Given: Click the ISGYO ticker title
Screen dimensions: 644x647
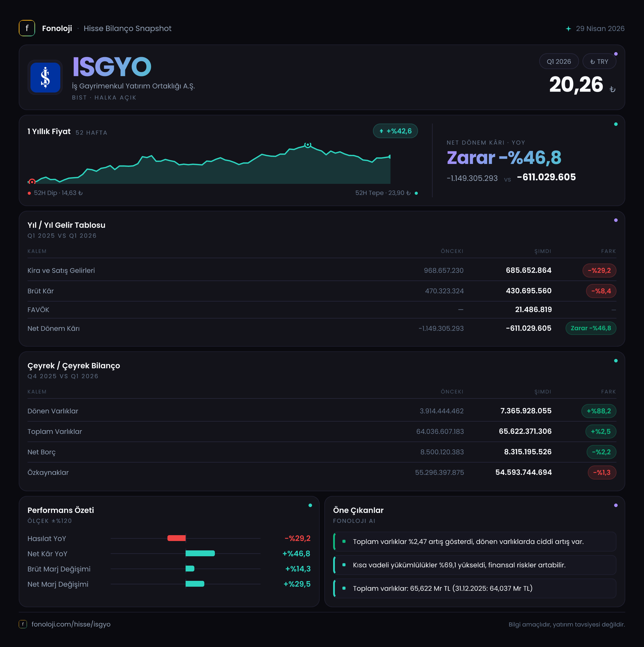Looking at the screenshot, I should coord(112,67).
